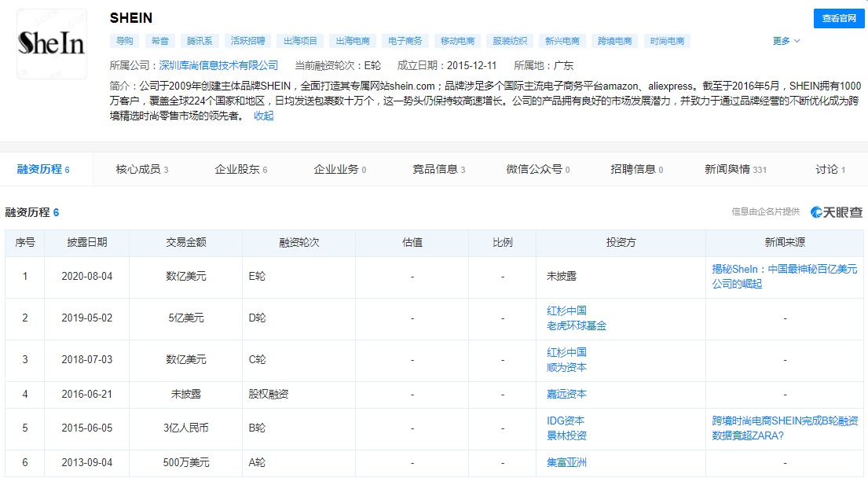Select the 3亿人民币 amount cell
The image size is (868, 485).
pos(186,428)
